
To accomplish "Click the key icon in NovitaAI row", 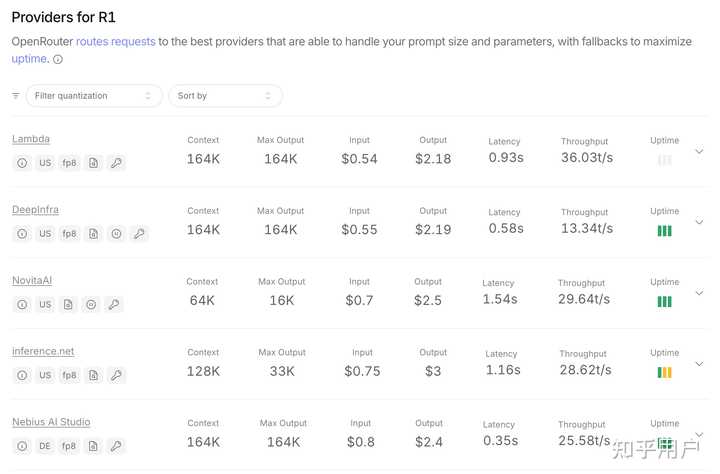I will click(x=114, y=305).
